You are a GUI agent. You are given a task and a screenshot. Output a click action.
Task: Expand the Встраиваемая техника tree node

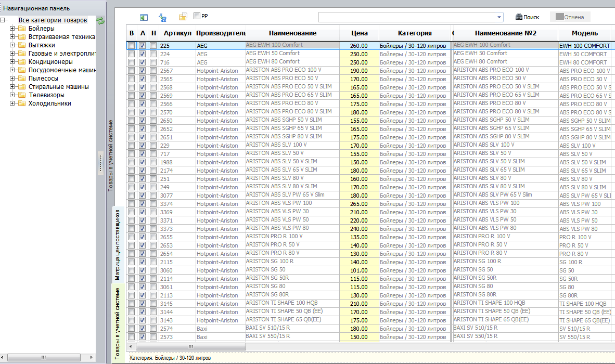[x=12, y=37]
